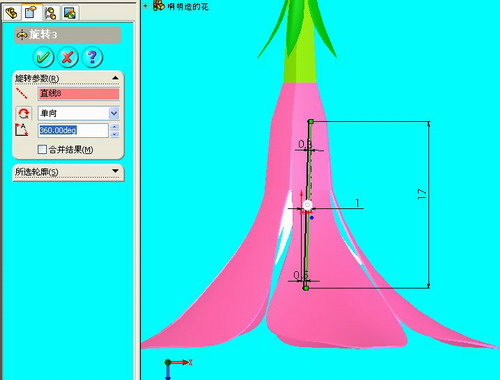Expand the 所选轮廓(S) section
The width and height of the screenshot is (500, 380).
115,171
